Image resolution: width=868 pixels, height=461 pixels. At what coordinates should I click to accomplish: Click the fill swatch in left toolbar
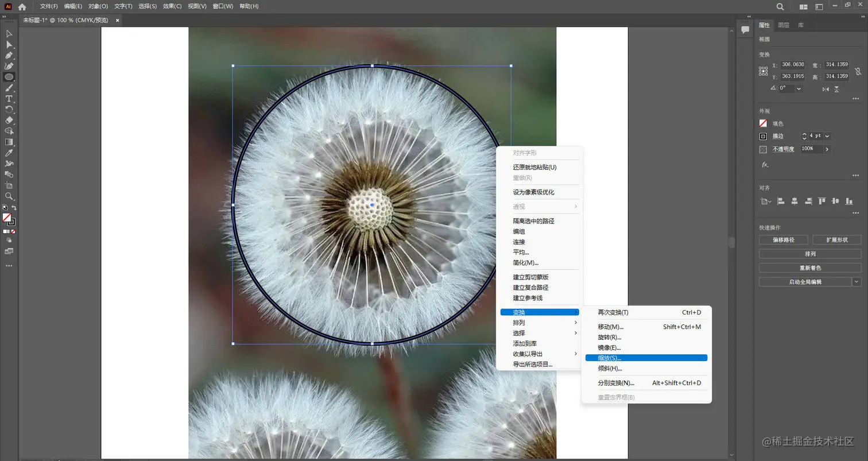[x=6, y=218]
